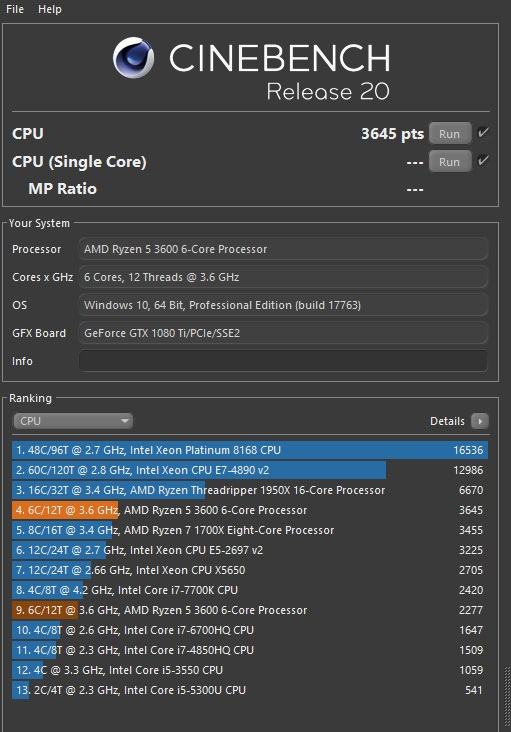This screenshot has width=511, height=732.
Task: Run the CPU Single Core benchmark
Action: pos(449,162)
